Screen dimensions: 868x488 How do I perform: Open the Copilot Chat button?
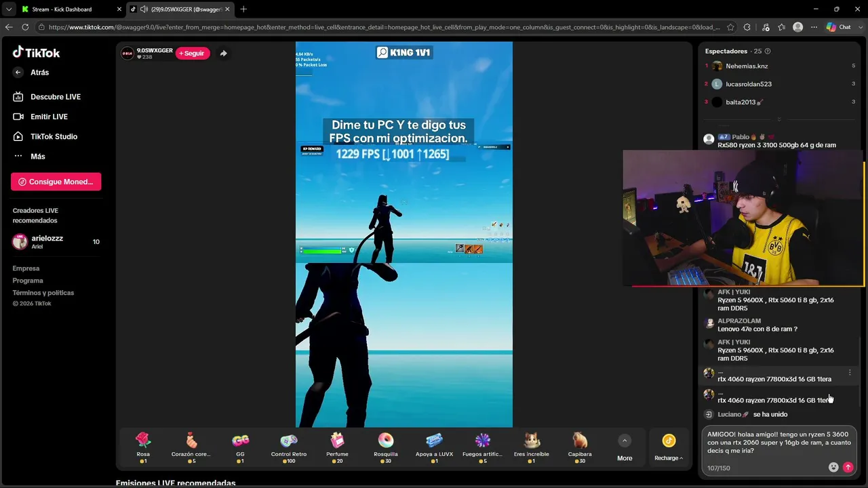(x=838, y=27)
